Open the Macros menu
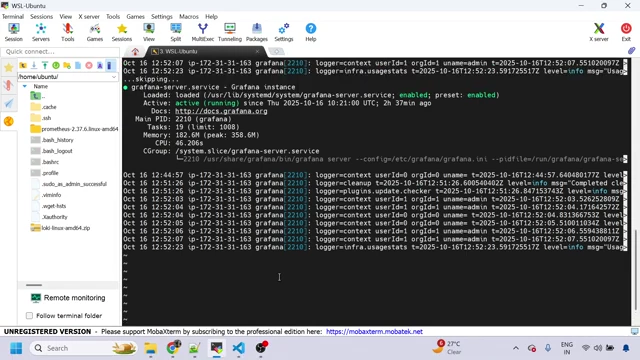 point(189,17)
